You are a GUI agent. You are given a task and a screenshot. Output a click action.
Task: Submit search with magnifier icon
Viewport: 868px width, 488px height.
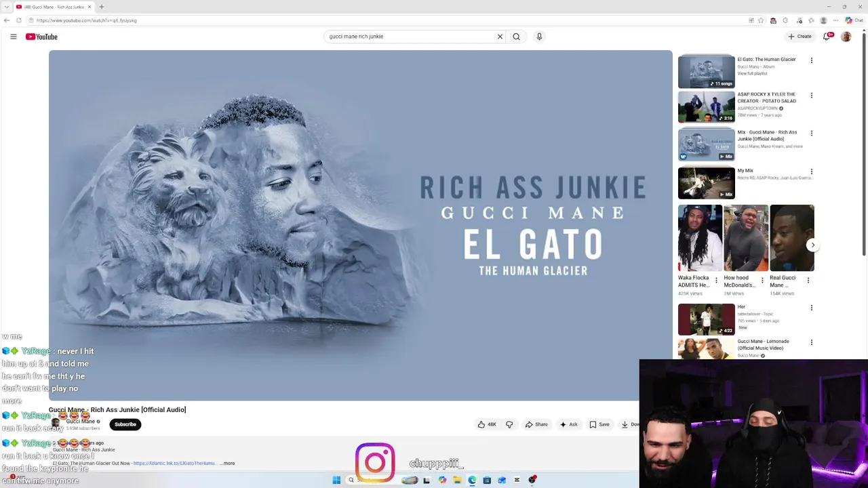click(516, 37)
